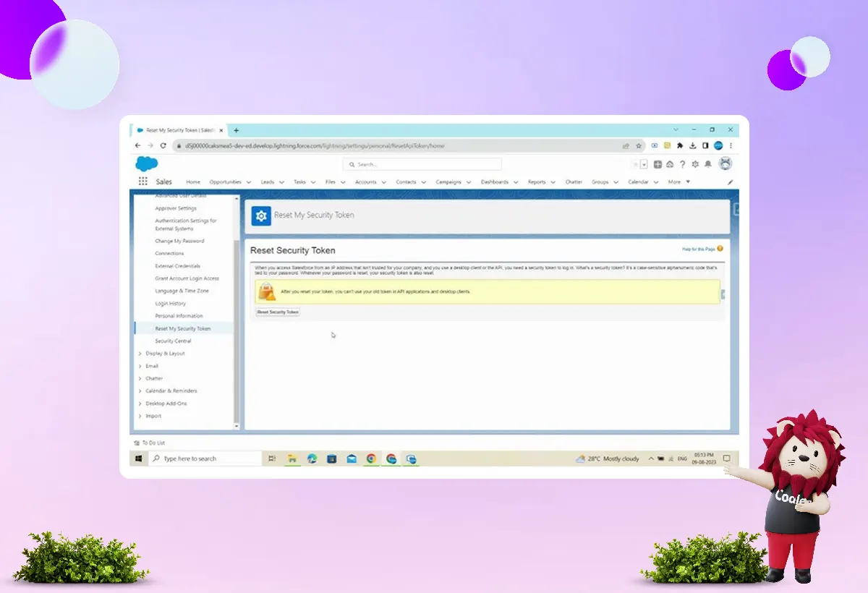Go to the Home tab
868x593 pixels.
click(x=193, y=182)
